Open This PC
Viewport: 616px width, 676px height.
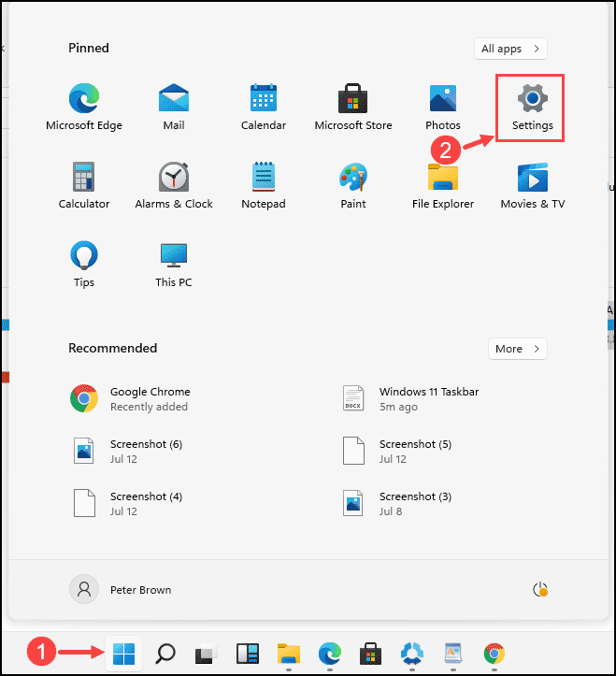pos(174,264)
